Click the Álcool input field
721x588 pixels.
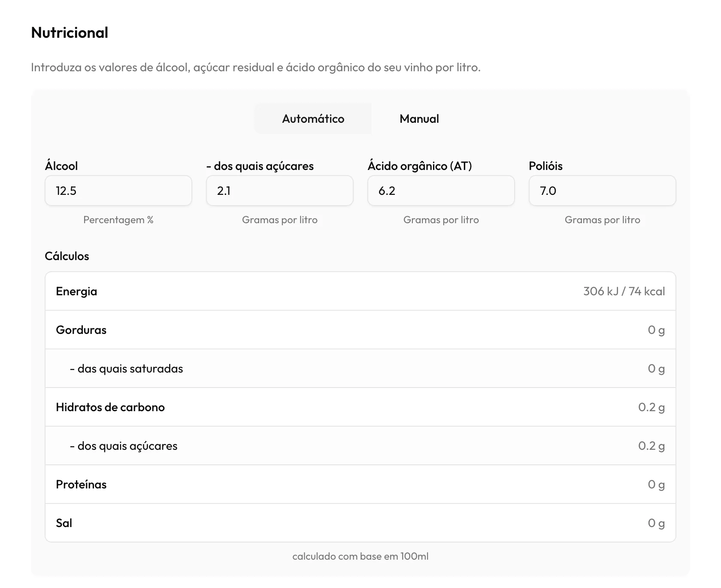(118, 191)
